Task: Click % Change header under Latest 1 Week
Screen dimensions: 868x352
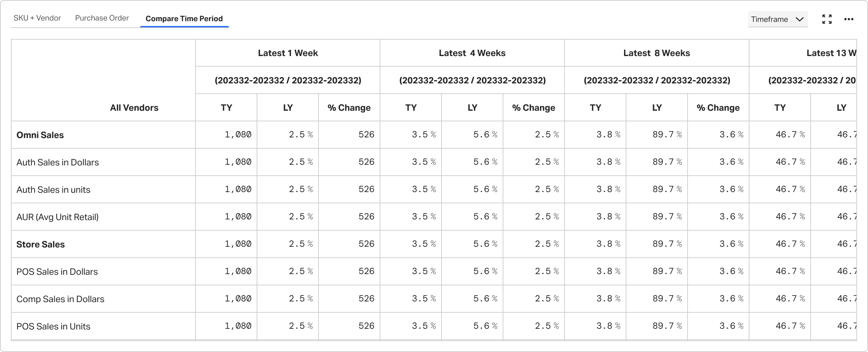Action: 349,108
